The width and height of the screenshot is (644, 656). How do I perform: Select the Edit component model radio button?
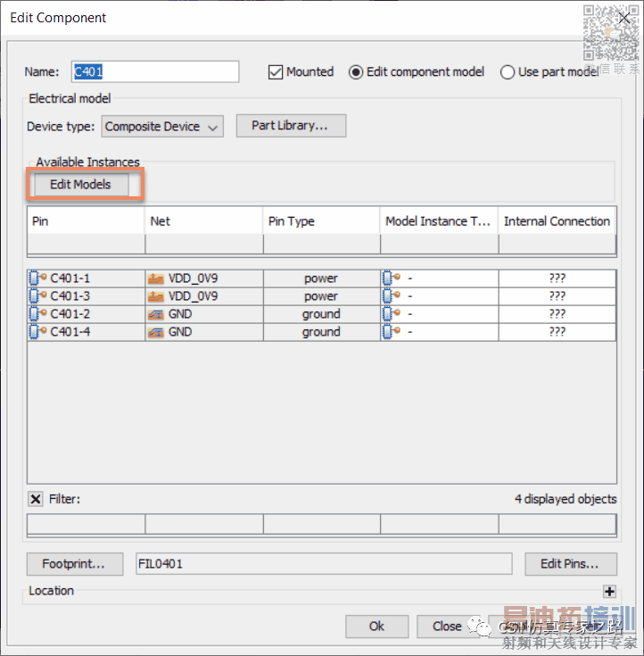tap(356, 72)
